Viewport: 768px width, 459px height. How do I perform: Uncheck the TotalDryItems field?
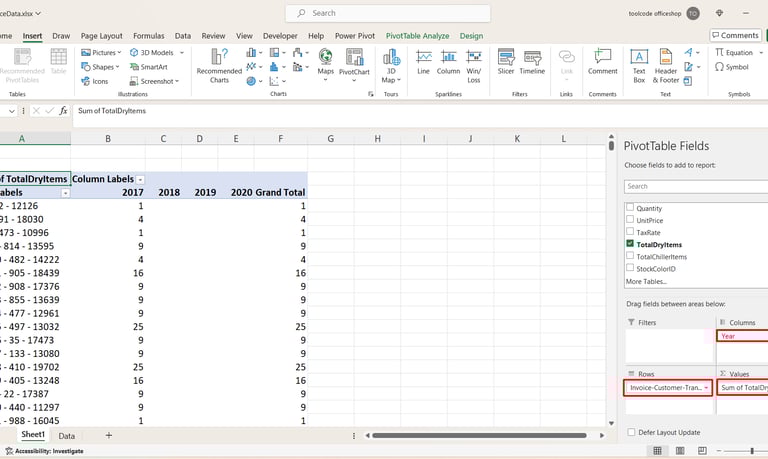(630, 243)
